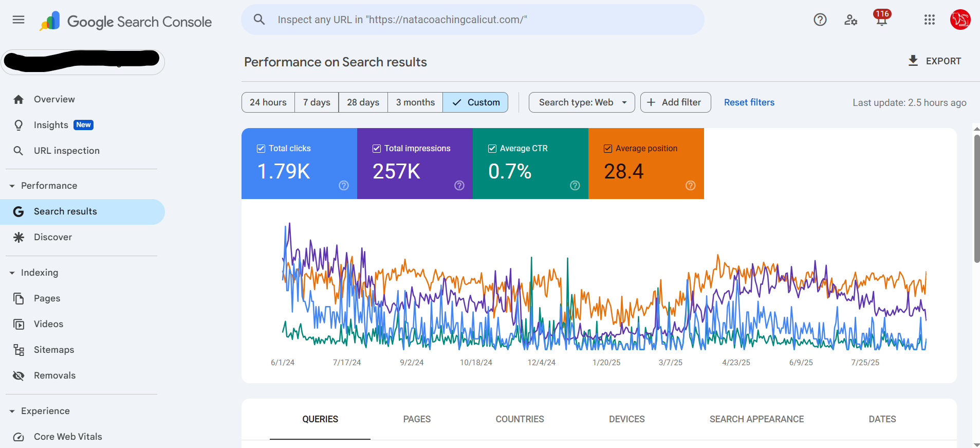Select the 3 months date range
Image resolution: width=980 pixels, height=448 pixels.
pyautogui.click(x=415, y=102)
